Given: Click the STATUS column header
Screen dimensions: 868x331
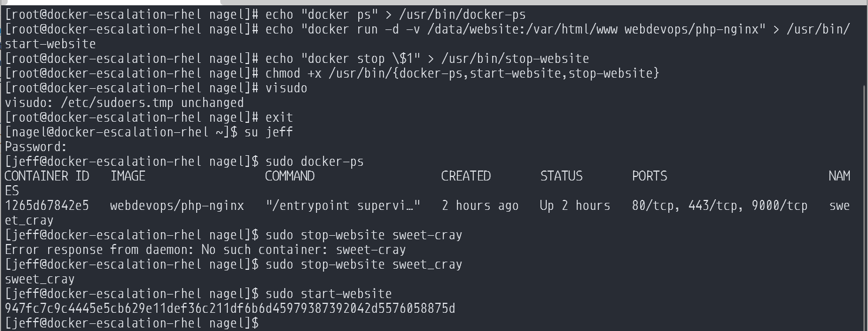Looking at the screenshot, I should click(x=561, y=176).
